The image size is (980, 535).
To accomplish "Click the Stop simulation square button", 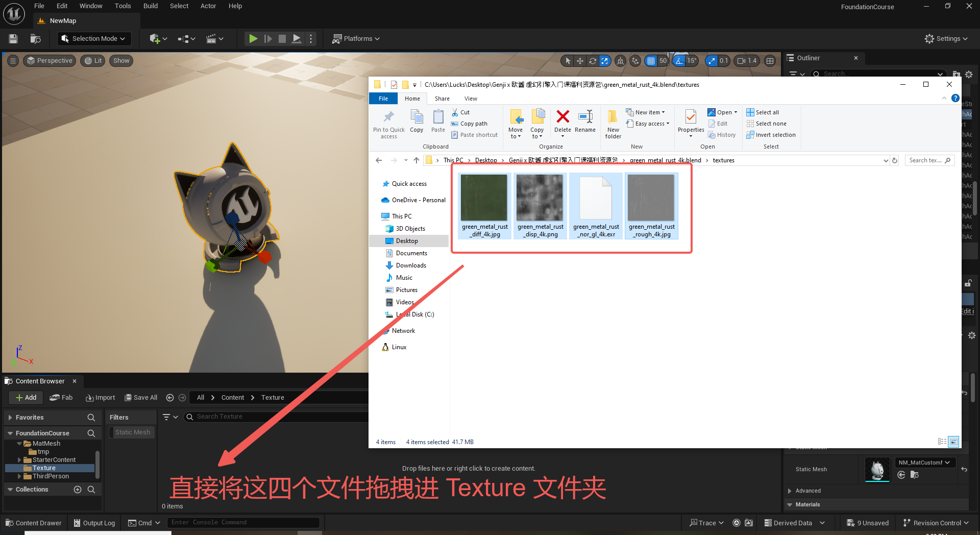I will tap(282, 39).
